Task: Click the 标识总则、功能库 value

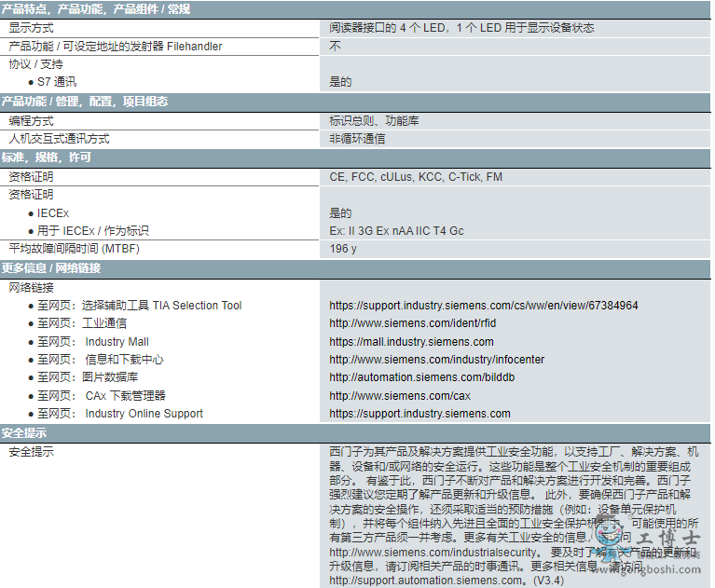Action: click(x=374, y=121)
